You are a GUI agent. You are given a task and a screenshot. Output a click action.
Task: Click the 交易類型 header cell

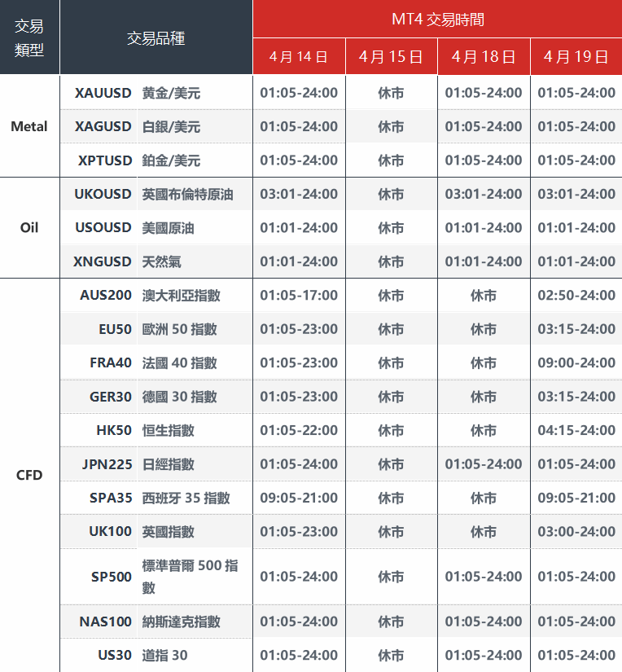coord(29,37)
